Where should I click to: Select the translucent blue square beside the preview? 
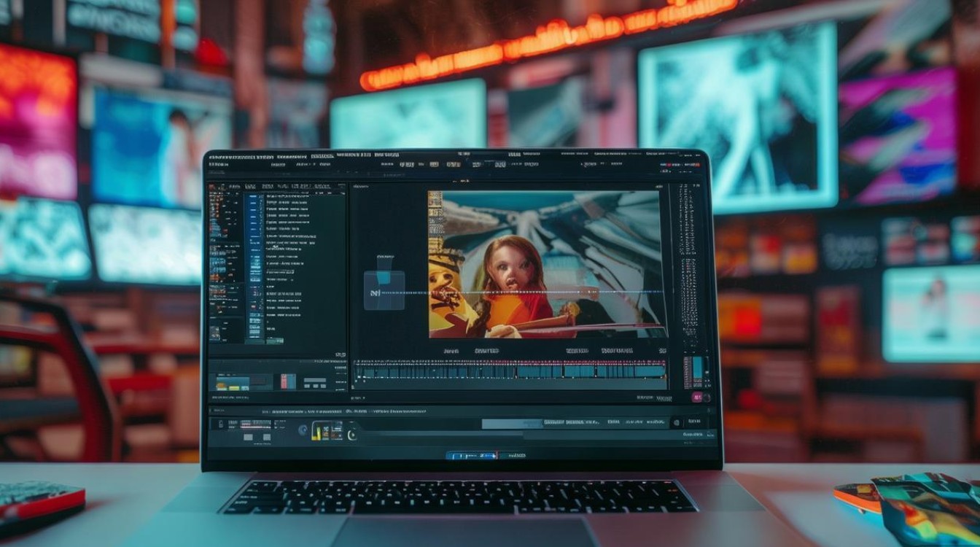384,290
